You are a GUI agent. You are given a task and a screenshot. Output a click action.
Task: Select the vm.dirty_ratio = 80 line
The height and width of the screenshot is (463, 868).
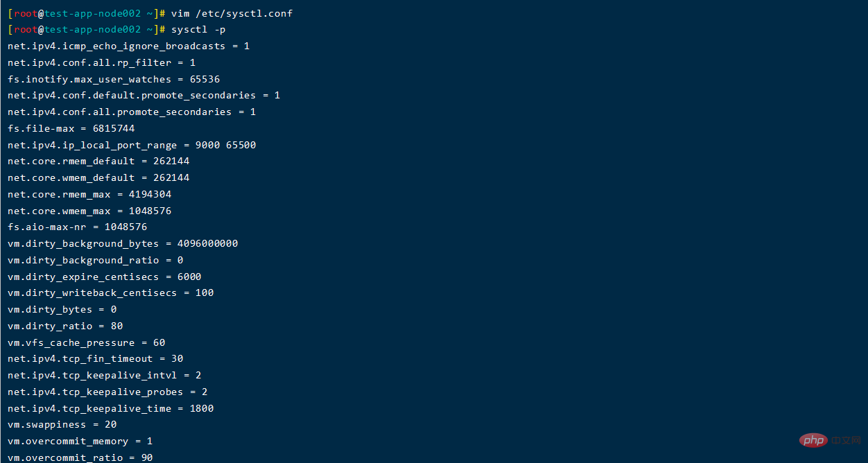(65, 326)
